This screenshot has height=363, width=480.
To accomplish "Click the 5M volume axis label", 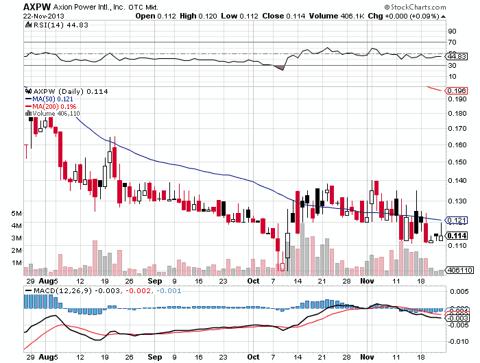I will [16, 214].
